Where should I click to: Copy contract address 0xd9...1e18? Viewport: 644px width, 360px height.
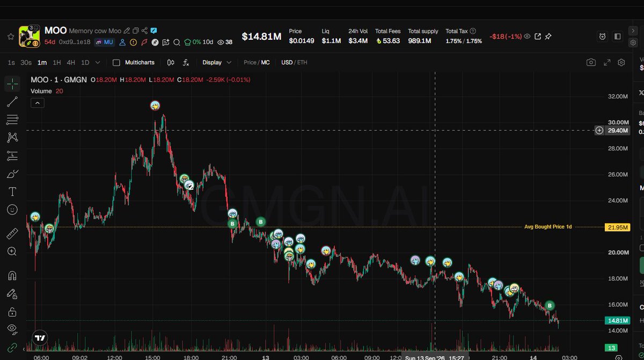[x=75, y=42]
